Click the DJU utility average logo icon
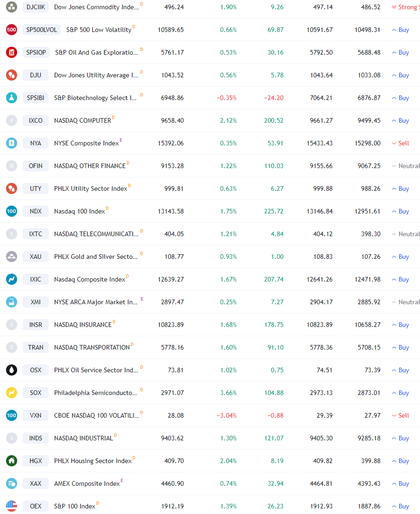The height and width of the screenshot is (514, 420). 12,75
